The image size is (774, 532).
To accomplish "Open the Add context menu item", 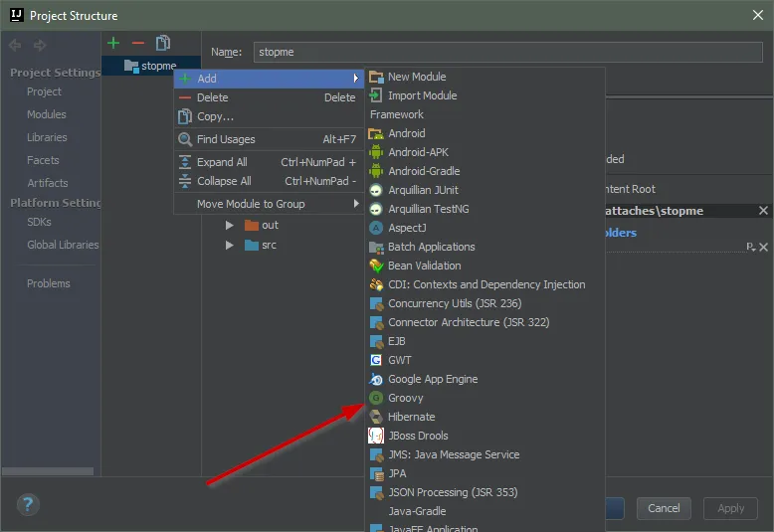I will tap(269, 79).
